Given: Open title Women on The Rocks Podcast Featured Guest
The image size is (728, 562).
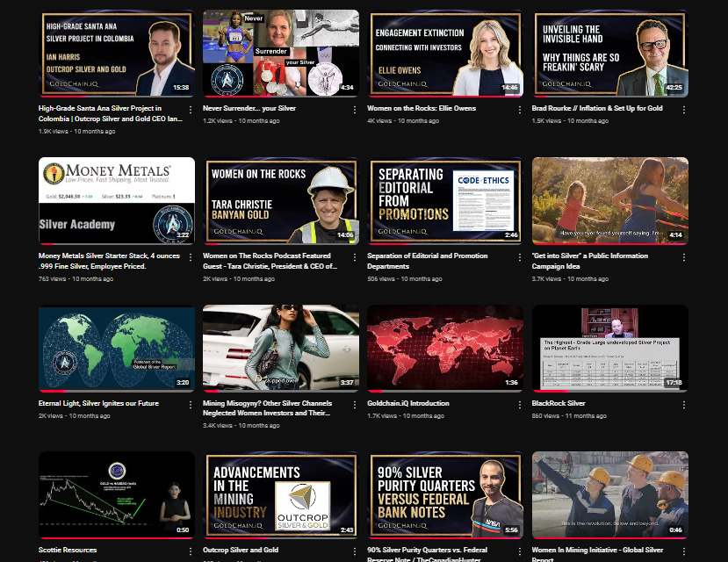Looking at the screenshot, I should 270,261.
